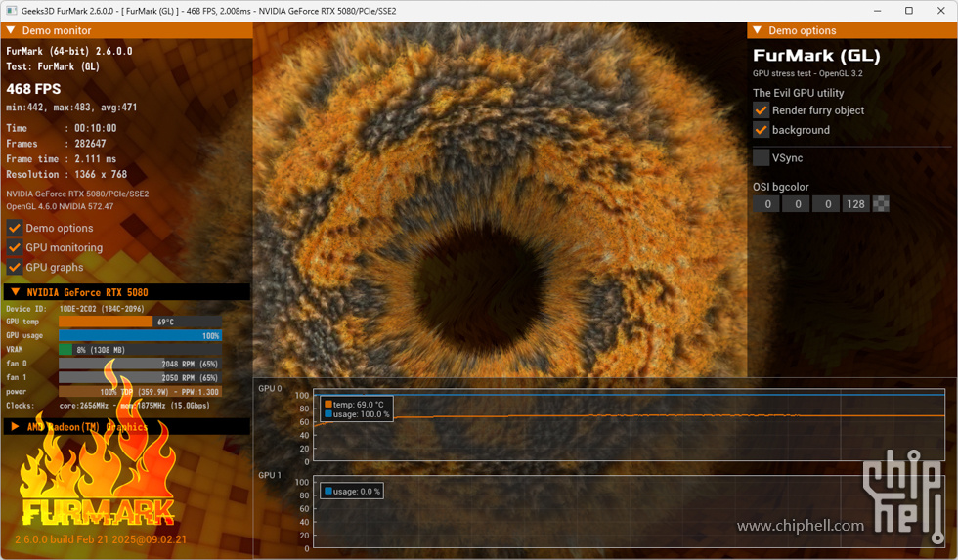This screenshot has width=958, height=560.
Task: Uncheck the GPU monitoring checkbox
Action: pos(15,247)
